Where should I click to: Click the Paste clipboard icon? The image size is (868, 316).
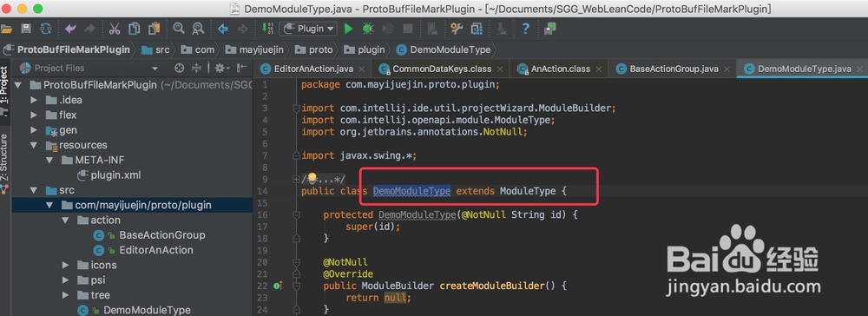[154, 29]
